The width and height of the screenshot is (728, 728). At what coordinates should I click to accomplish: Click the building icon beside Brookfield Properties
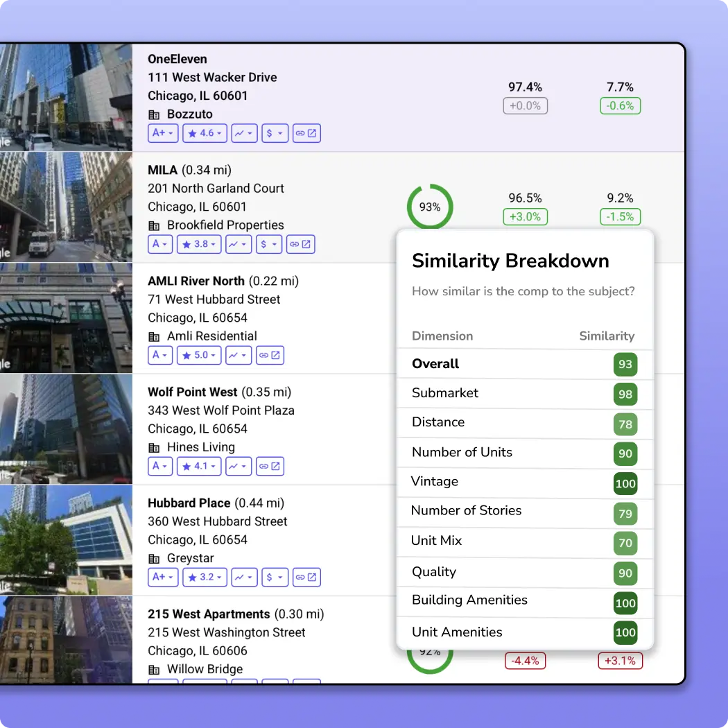coord(154,225)
